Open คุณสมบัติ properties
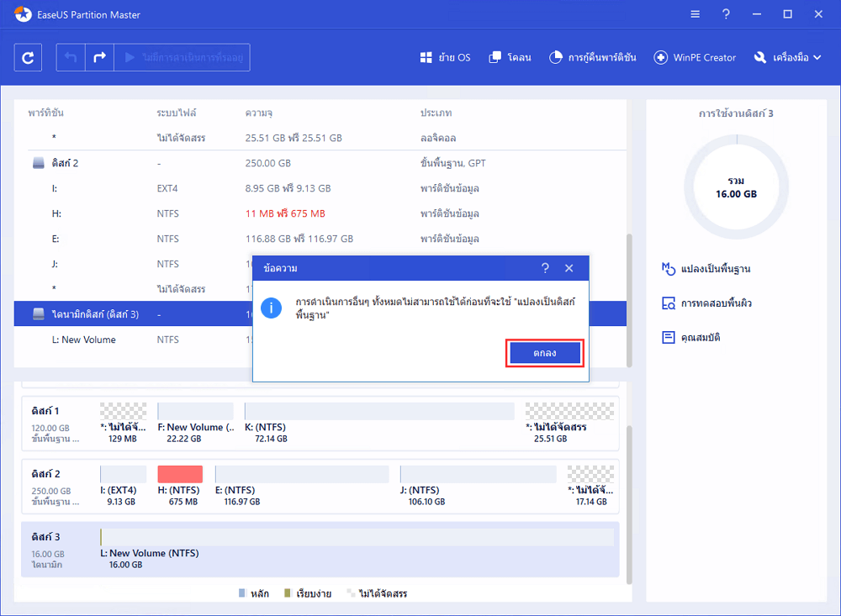Screen dimensions: 841x616 [x=691, y=337]
